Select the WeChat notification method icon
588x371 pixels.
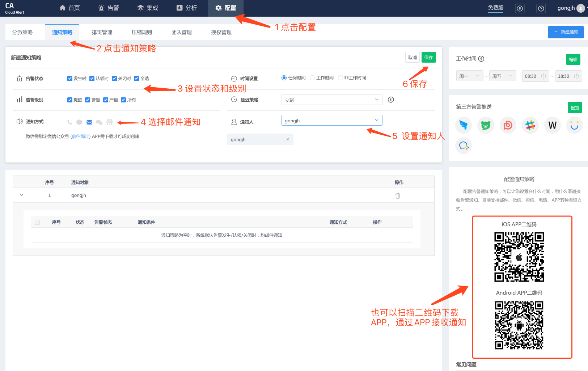click(x=99, y=122)
